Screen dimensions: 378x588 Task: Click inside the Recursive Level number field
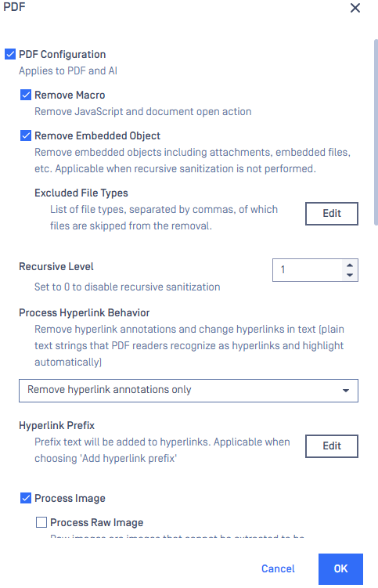(x=308, y=270)
